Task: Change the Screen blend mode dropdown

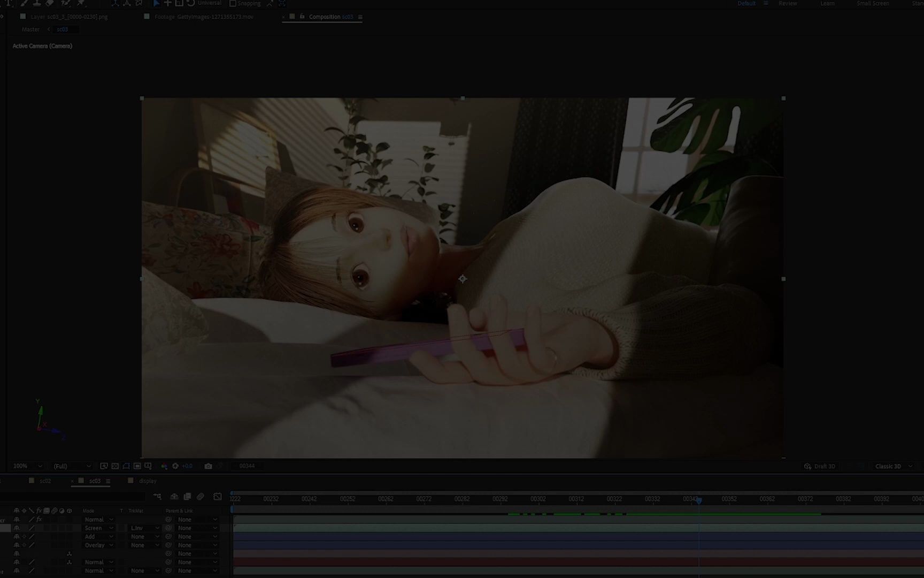Action: coord(98,528)
